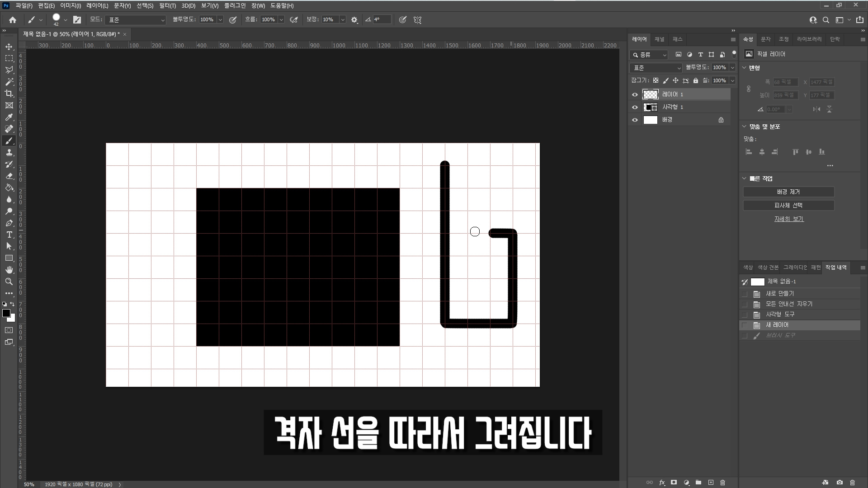Hide the 사각형 1 layer
The height and width of the screenshot is (488, 868).
(x=635, y=107)
